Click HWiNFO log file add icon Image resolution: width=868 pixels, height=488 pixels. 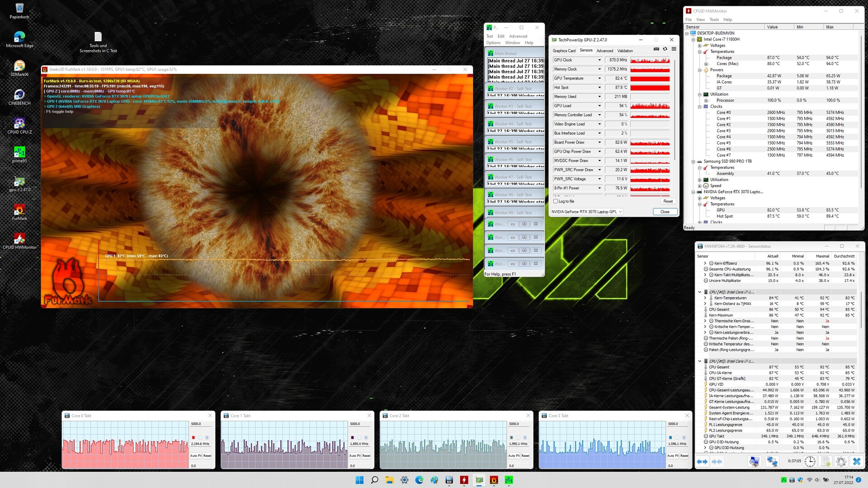826,461
